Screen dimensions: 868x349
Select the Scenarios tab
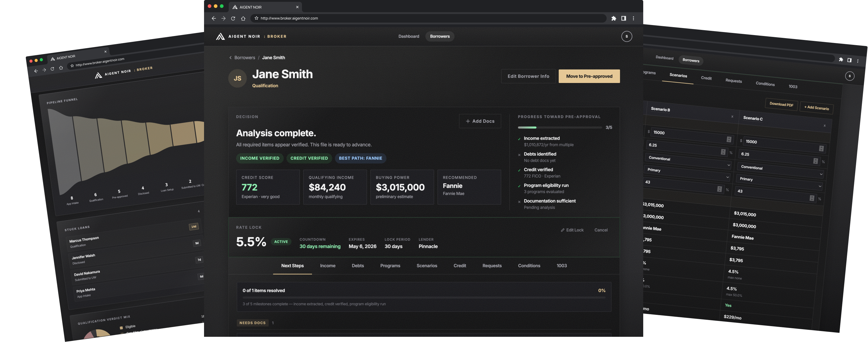click(427, 266)
